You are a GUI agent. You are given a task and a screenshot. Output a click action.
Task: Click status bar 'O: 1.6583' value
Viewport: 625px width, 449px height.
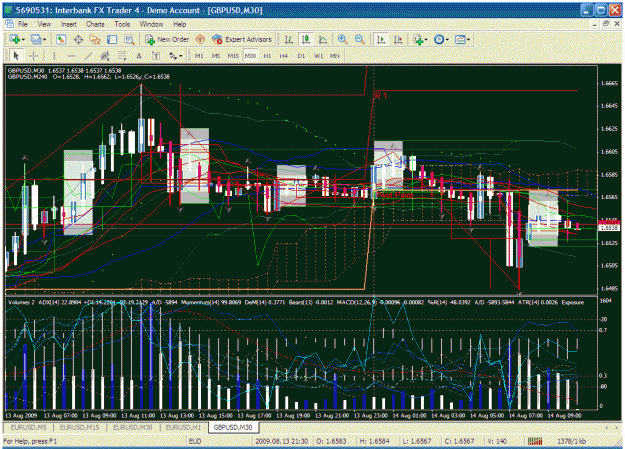pyautogui.click(x=331, y=441)
